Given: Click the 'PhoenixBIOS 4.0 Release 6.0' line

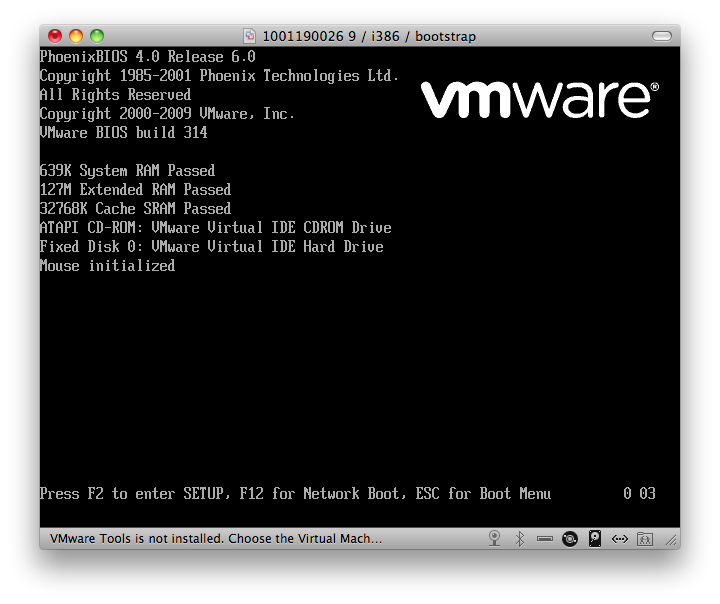Looking at the screenshot, I should (147, 56).
